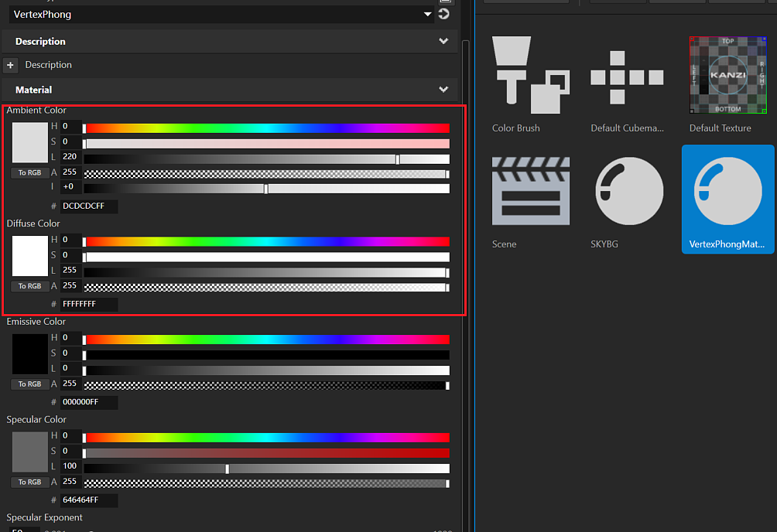777x532 pixels.
Task: Click the Ambient Color intensity slider
Action: tap(266, 189)
